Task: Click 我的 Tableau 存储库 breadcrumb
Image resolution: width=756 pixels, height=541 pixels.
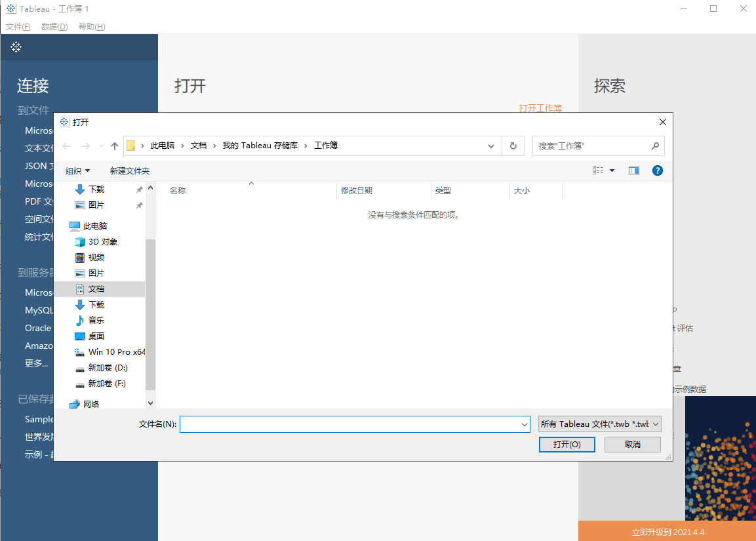Action: (260, 146)
